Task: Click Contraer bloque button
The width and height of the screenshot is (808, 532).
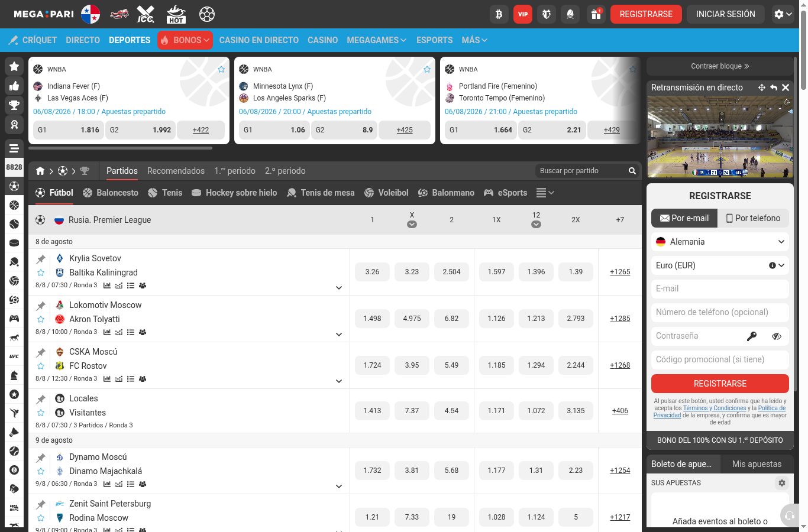Action: click(x=720, y=66)
